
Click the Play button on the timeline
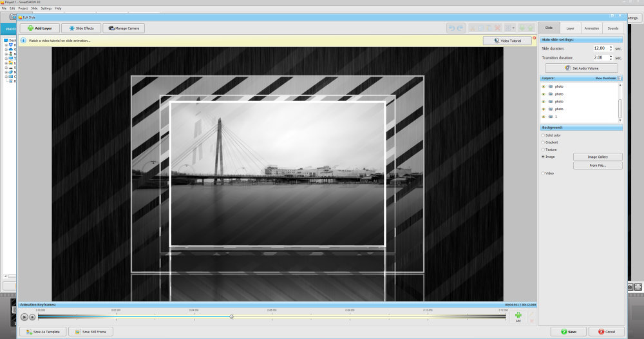pos(24,316)
